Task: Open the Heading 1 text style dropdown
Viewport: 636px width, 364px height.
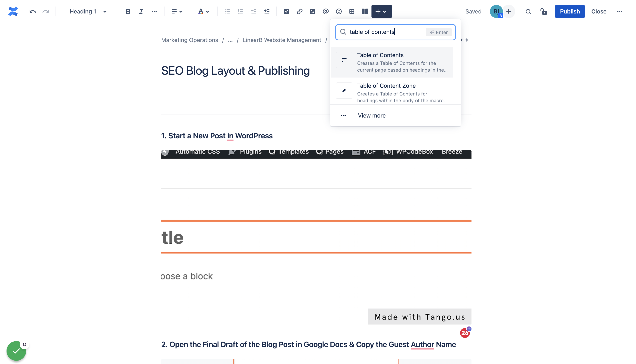Action: 88,11
